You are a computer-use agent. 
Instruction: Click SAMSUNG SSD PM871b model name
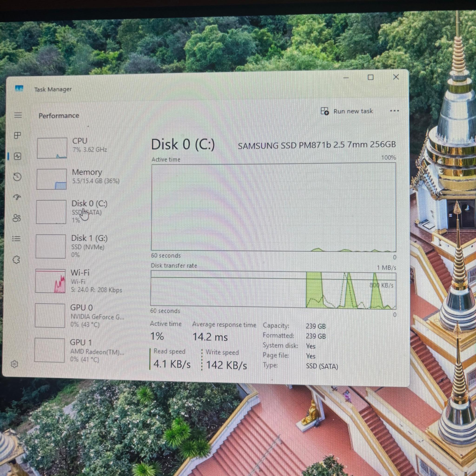point(317,145)
